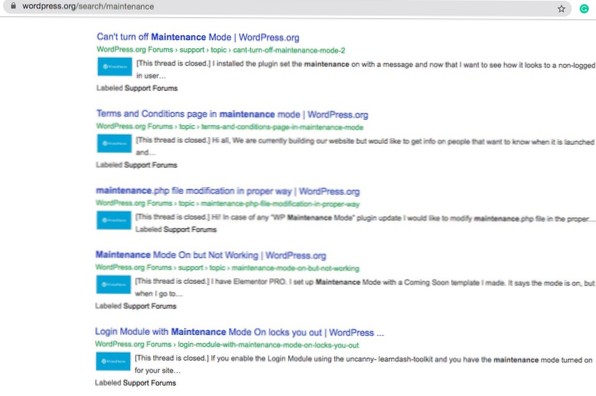Open the green Grammarly extension icon
This screenshot has height=396, width=596.
pyautogui.click(x=584, y=9)
